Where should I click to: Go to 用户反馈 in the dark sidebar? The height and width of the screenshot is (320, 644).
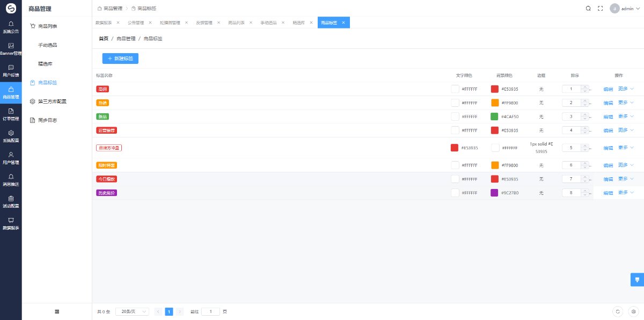[x=11, y=71]
